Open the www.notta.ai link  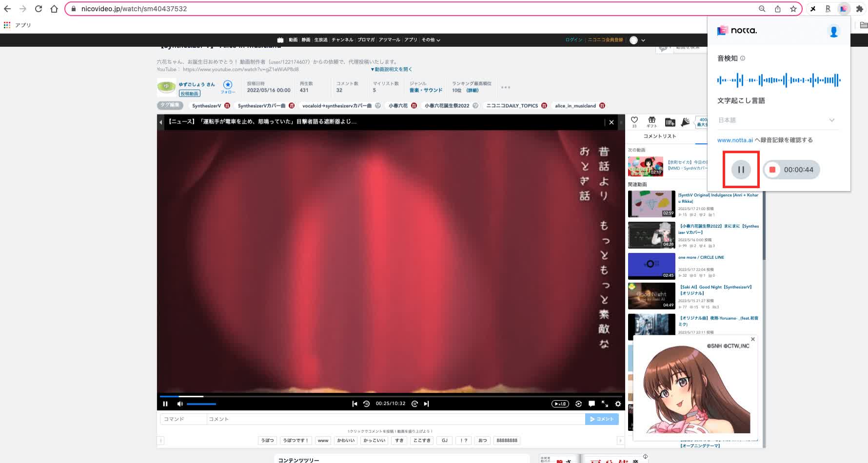point(735,140)
